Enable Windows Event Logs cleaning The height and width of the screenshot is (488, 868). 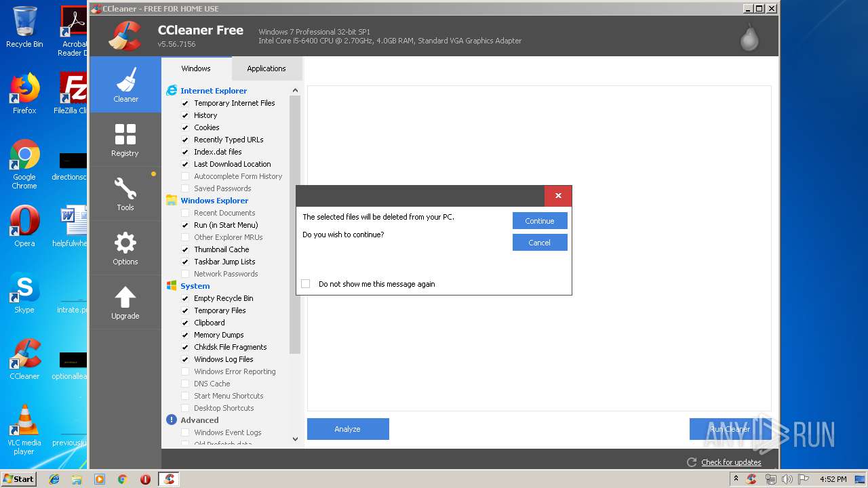pos(185,432)
